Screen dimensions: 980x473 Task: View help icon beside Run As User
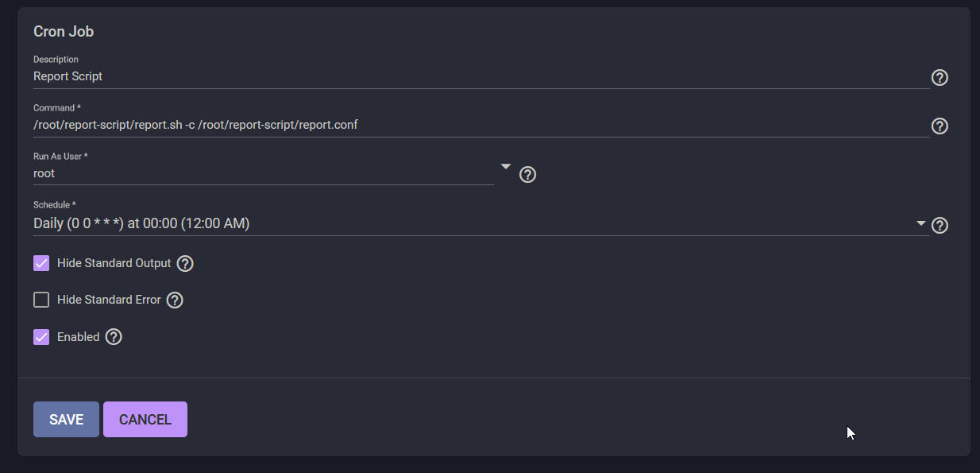(527, 174)
